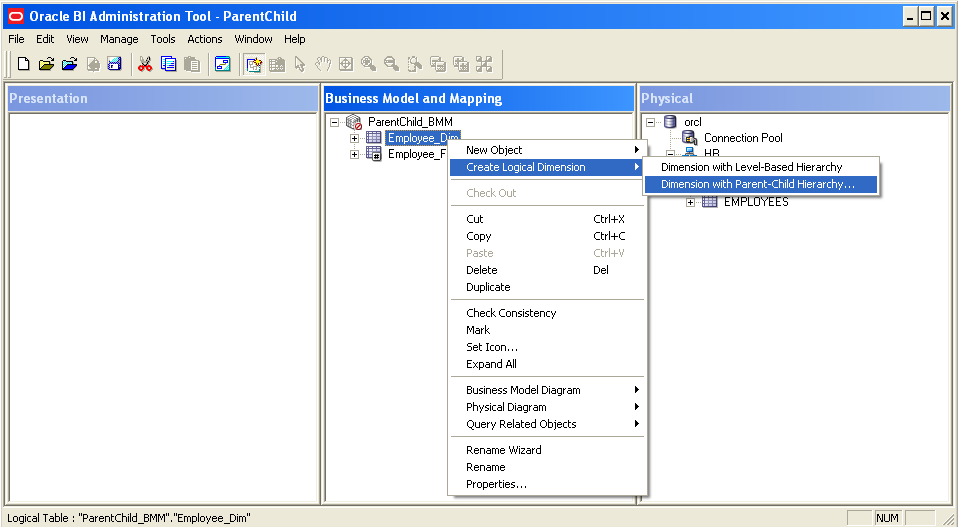Screen dimensions: 958x527
Task: Click the Zoom In magnifier icon
Action: 368,64
